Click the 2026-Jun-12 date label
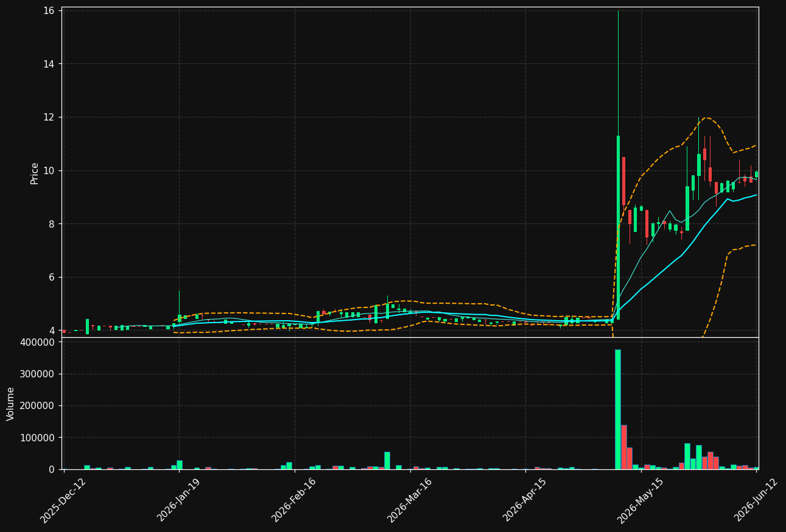Screen dimensions: 786x532 point(756,500)
